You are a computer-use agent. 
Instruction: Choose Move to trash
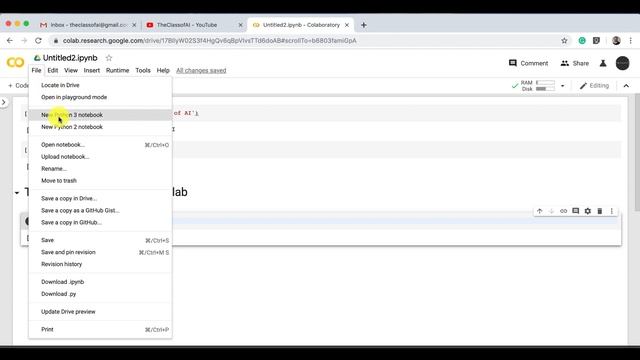100,180
